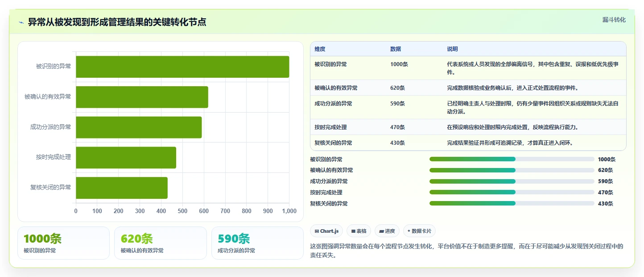Click the 漏斗转化 tag in the header
644x277 pixels.
pyautogui.click(x=614, y=20)
